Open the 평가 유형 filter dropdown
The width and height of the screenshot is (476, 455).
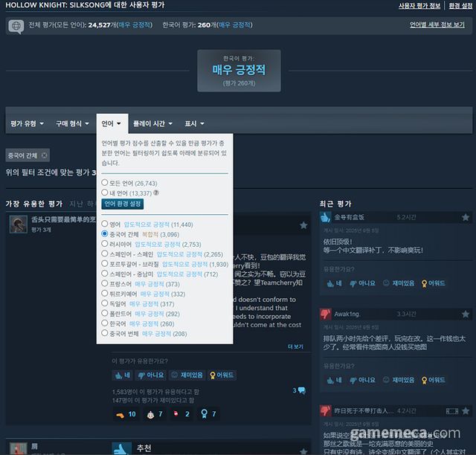pos(27,123)
